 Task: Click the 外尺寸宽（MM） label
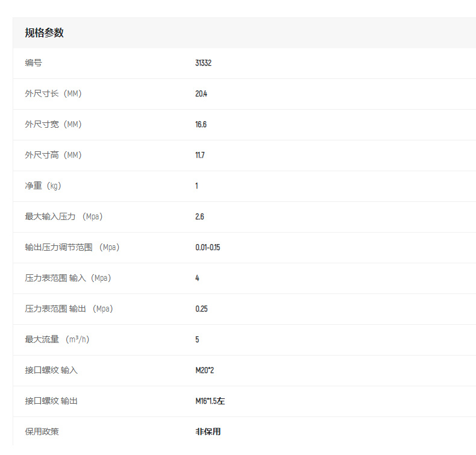coord(53,124)
